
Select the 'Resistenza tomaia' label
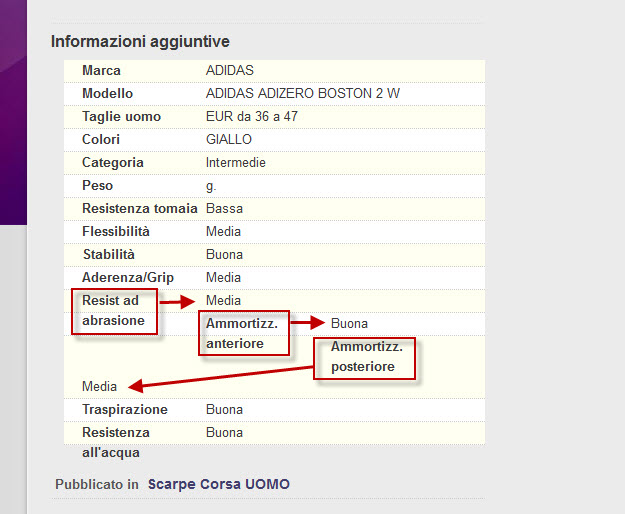click(140, 208)
